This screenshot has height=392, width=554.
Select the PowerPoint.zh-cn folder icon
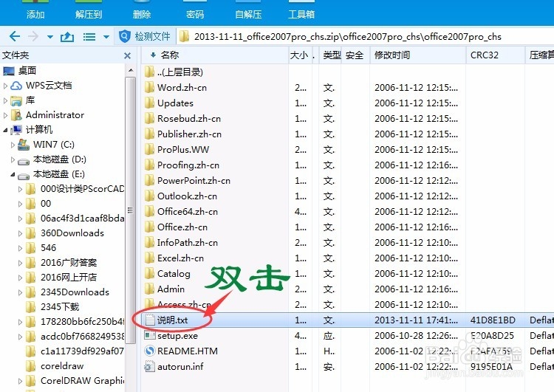click(149, 180)
